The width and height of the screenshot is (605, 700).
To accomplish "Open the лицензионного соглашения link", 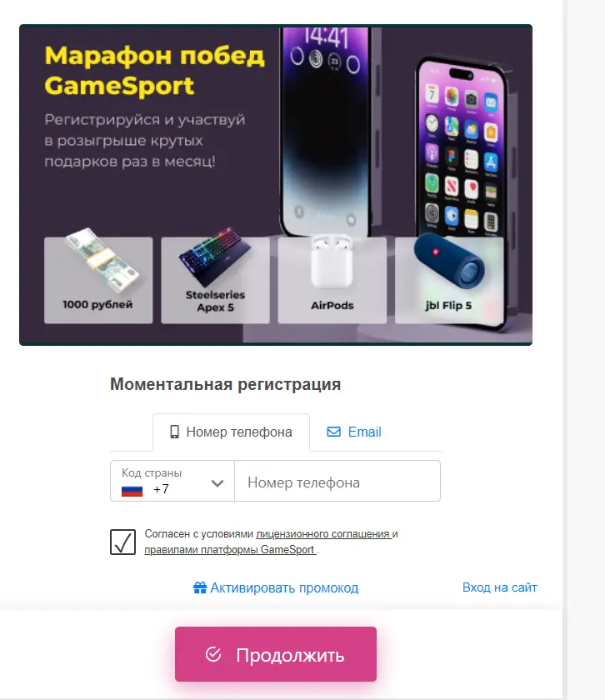I will pyautogui.click(x=323, y=534).
